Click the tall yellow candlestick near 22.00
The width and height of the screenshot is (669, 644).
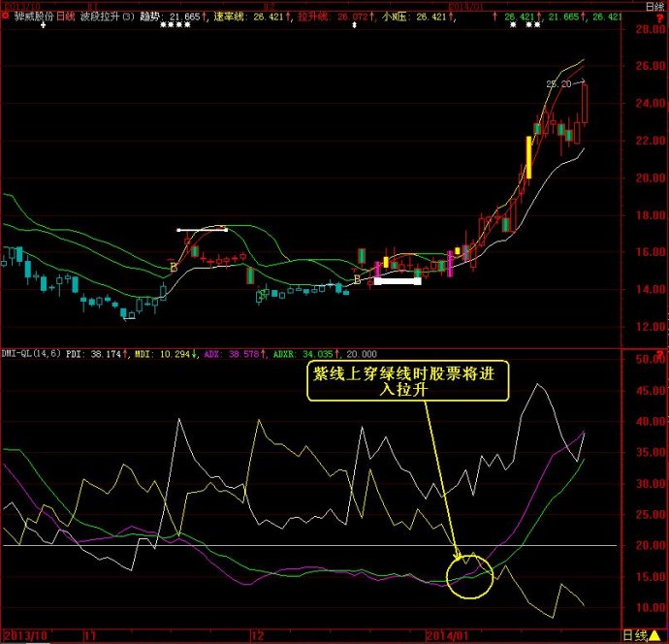click(529, 157)
